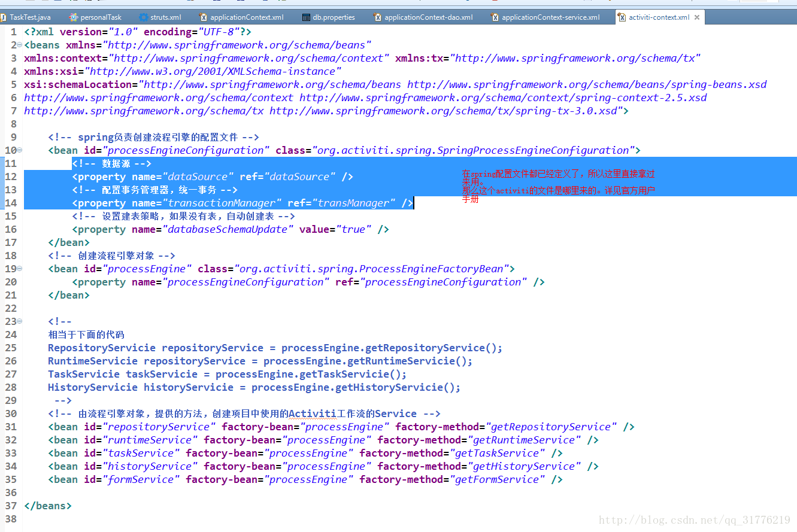Click ref="processEngineConfiguration" on line 20
This screenshot has width=797, height=532.
[x=431, y=282]
